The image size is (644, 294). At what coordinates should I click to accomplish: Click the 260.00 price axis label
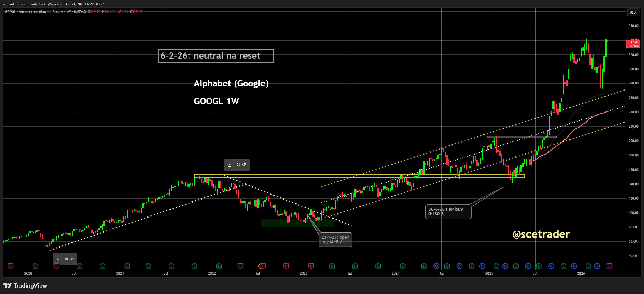click(x=633, y=98)
